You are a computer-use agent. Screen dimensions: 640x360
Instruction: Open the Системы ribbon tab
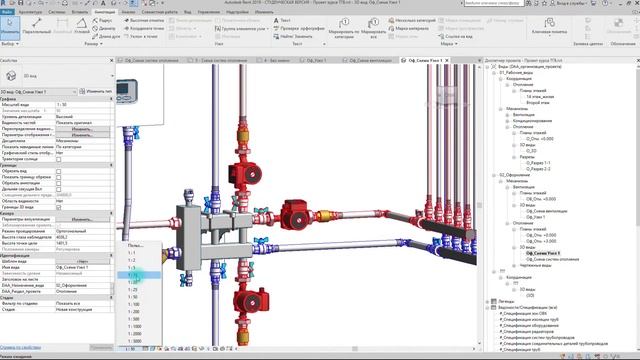56,12
